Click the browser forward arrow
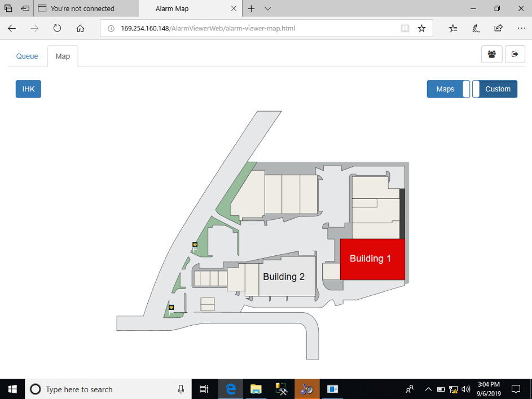 pyautogui.click(x=34, y=29)
